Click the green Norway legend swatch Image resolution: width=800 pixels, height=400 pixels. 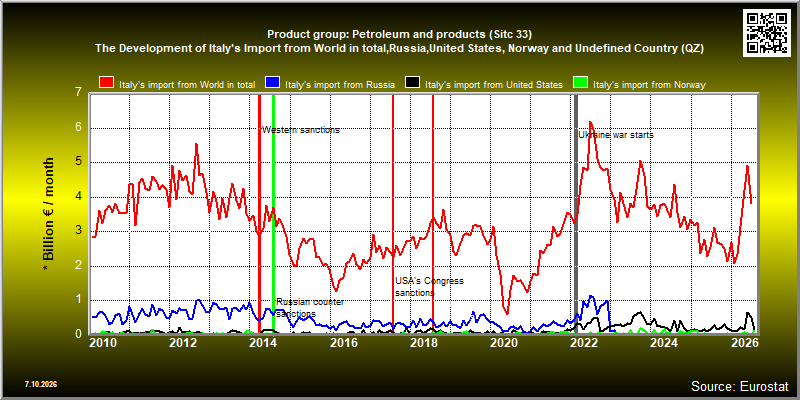[581, 83]
